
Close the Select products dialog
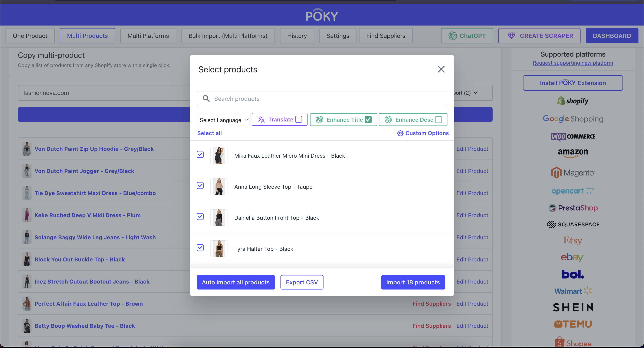click(x=441, y=69)
